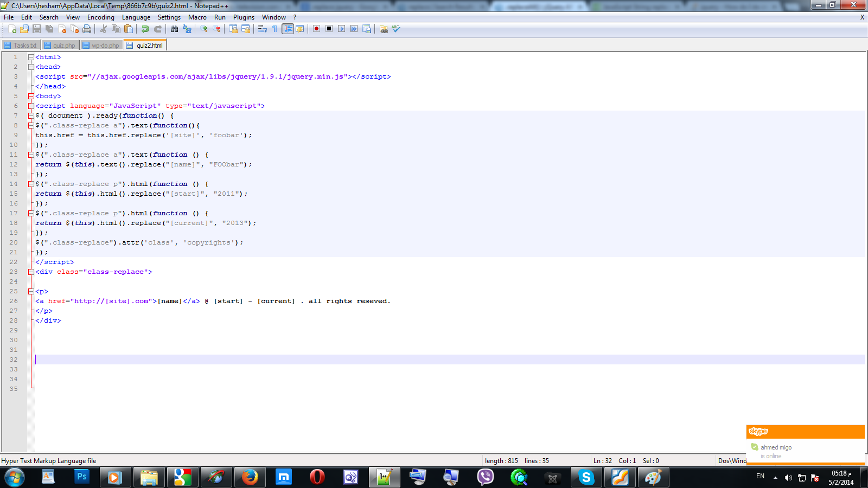
Task: Collapse the html fold marker on line 1
Action: pyautogui.click(x=31, y=57)
